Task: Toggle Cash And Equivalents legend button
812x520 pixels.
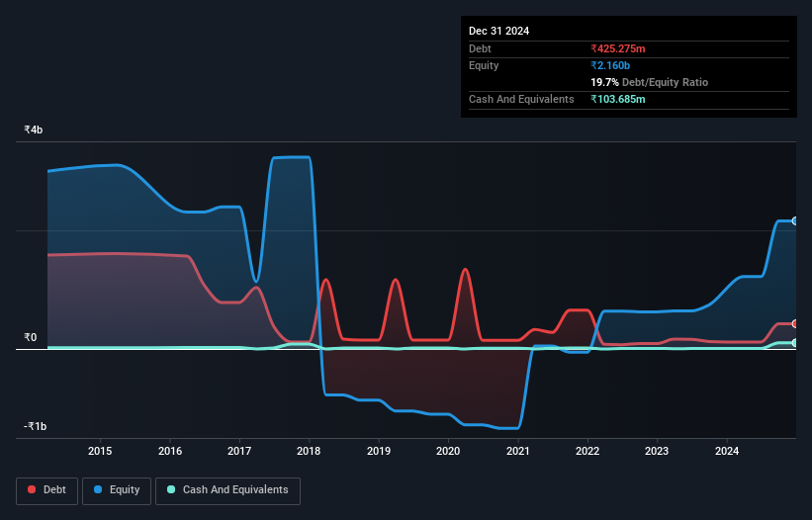Action: click(227, 490)
